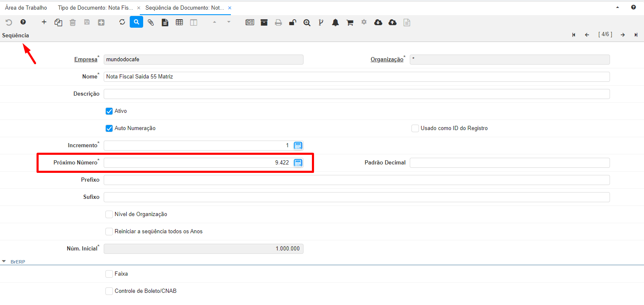The height and width of the screenshot is (305, 644).
Task: Click the Empresa field label link
Action: pyautogui.click(x=86, y=60)
